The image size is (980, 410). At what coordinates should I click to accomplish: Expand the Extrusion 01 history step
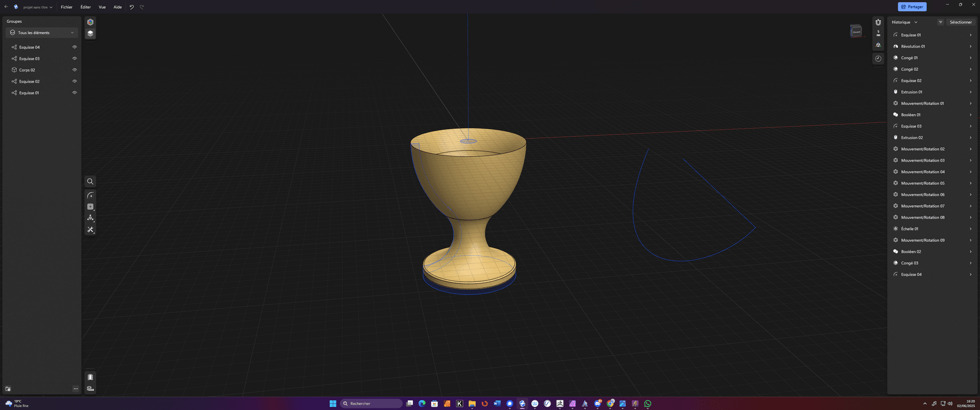970,92
